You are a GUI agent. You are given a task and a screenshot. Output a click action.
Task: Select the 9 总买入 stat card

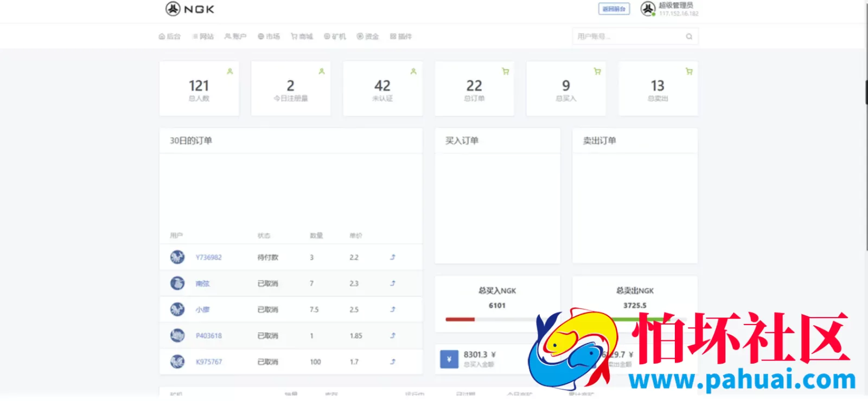[x=566, y=88]
